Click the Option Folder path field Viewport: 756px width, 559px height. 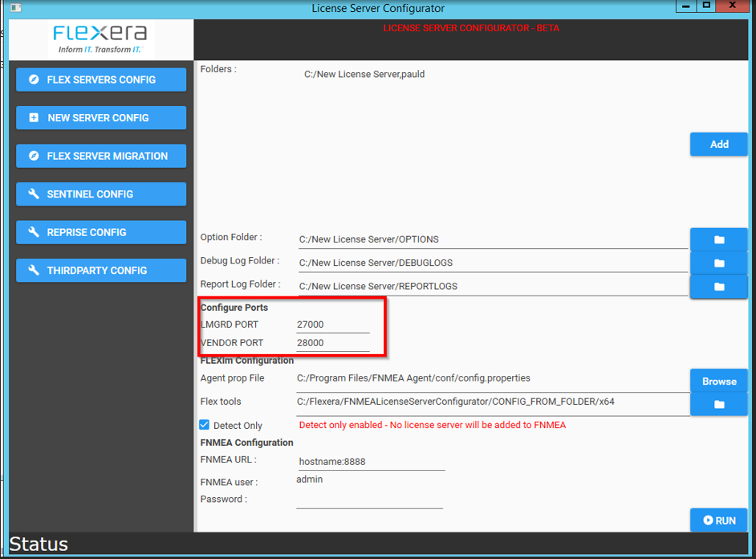[x=493, y=239]
